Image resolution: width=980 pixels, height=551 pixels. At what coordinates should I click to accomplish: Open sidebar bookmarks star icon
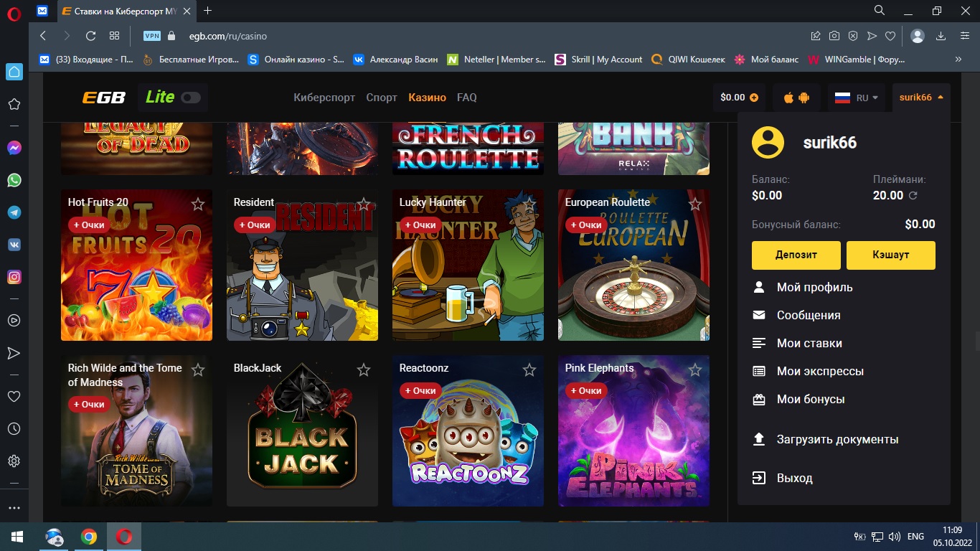pos(14,104)
